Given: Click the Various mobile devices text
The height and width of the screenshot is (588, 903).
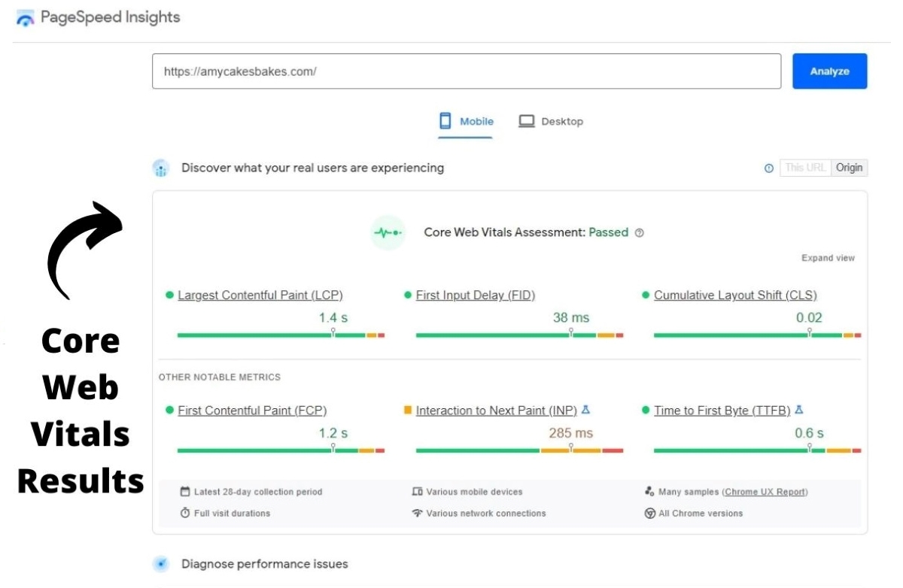Looking at the screenshot, I should coord(474,492).
